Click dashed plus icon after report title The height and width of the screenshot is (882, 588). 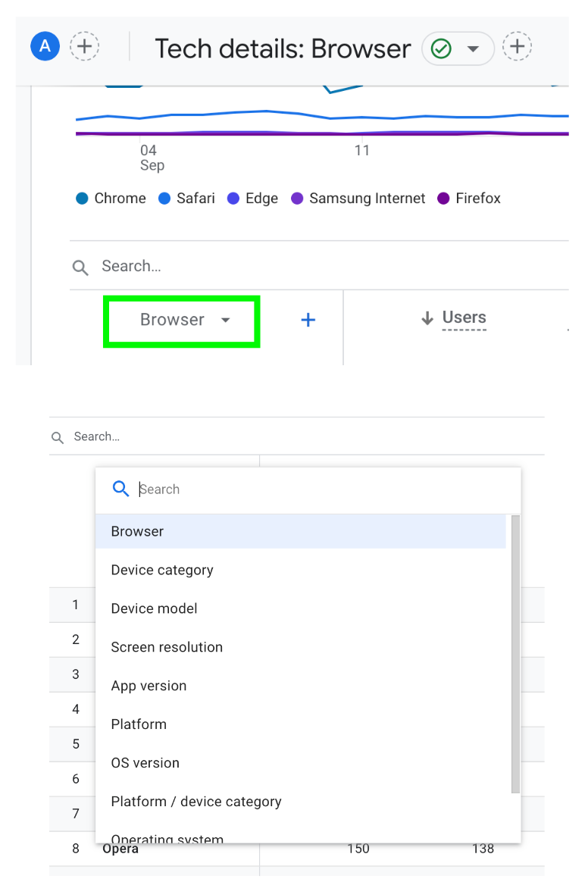tap(517, 46)
